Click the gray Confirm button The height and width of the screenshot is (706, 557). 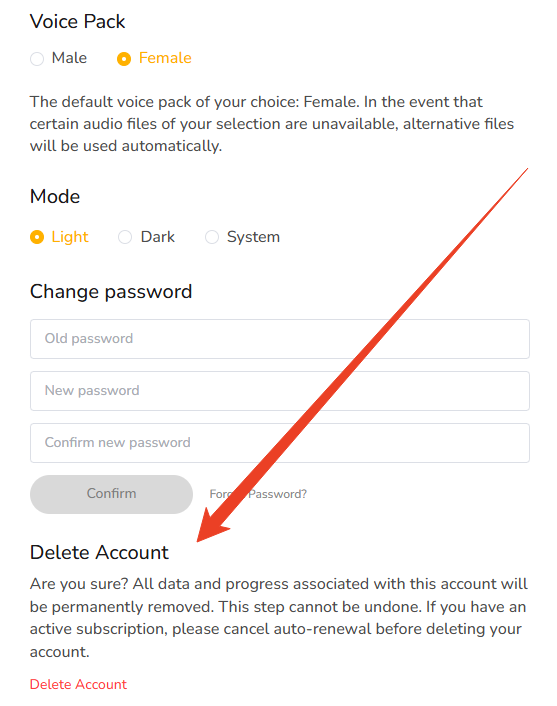[111, 494]
